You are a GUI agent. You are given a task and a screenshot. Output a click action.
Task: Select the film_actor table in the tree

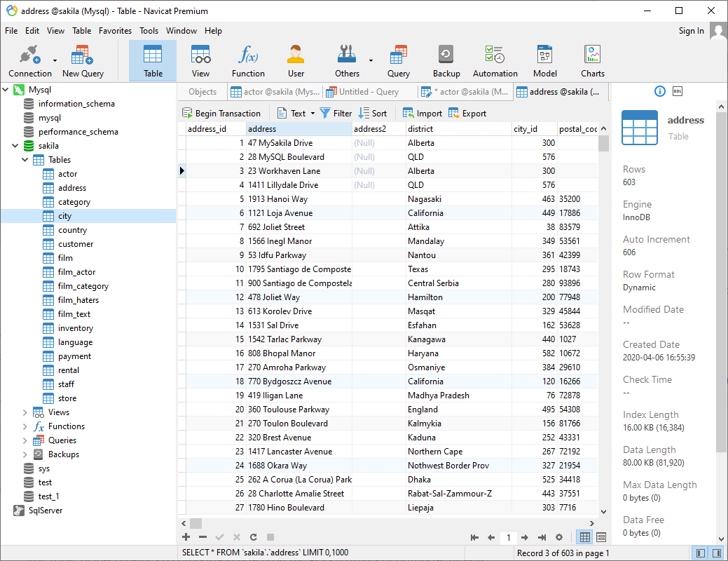click(76, 272)
